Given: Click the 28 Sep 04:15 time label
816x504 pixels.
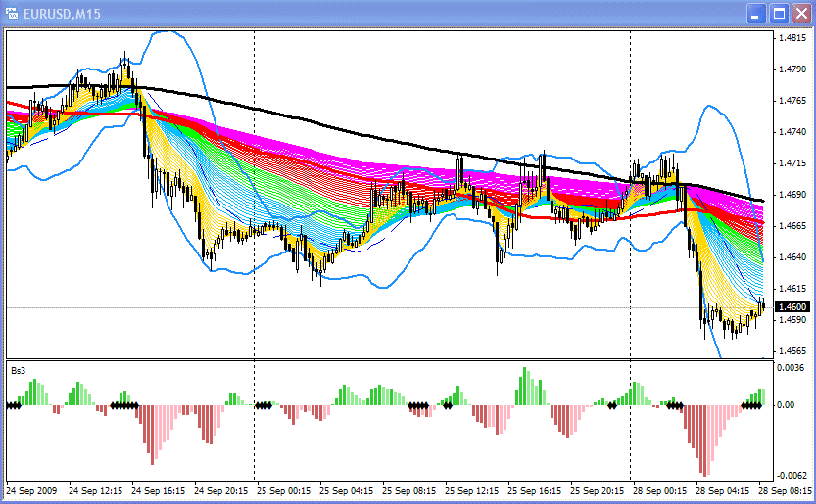Looking at the screenshot, I should [x=722, y=490].
